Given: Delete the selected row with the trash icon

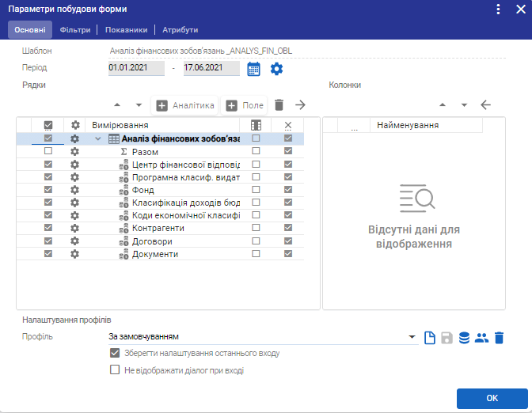Looking at the screenshot, I should point(279,105).
